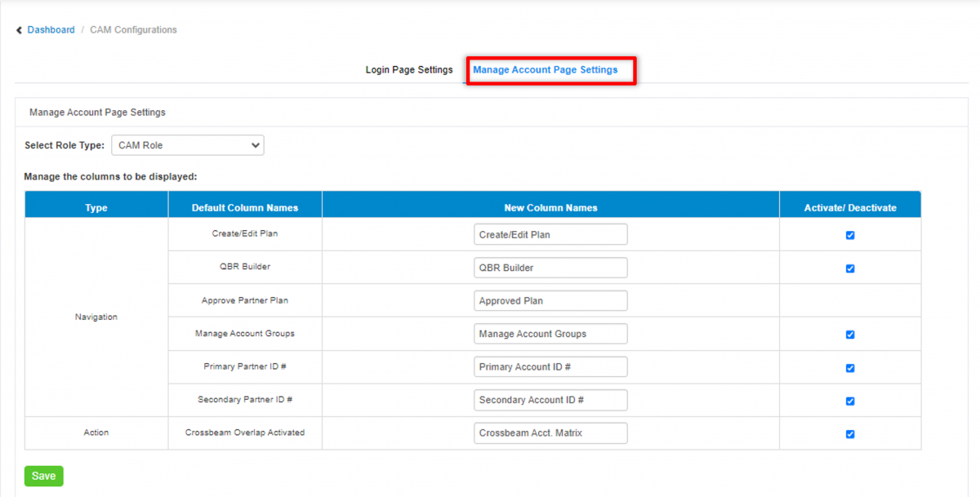Uncheck the QBR Builder activation checkbox
This screenshot has height=497, width=980.
849,268
